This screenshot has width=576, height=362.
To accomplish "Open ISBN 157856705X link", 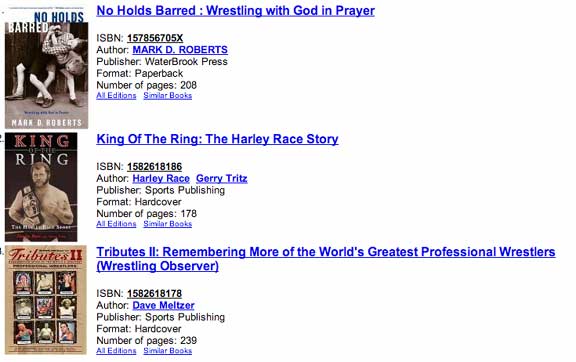I will tap(155, 38).
